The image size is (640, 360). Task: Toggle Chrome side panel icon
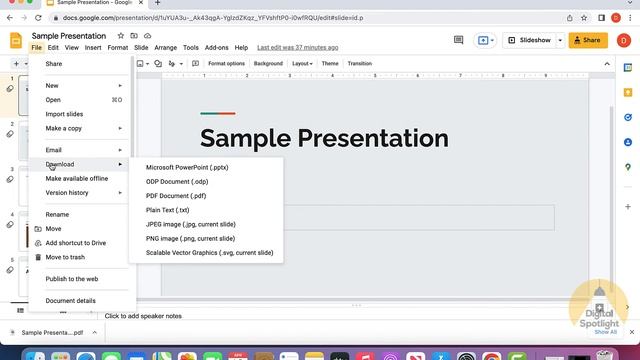(x=601, y=18)
